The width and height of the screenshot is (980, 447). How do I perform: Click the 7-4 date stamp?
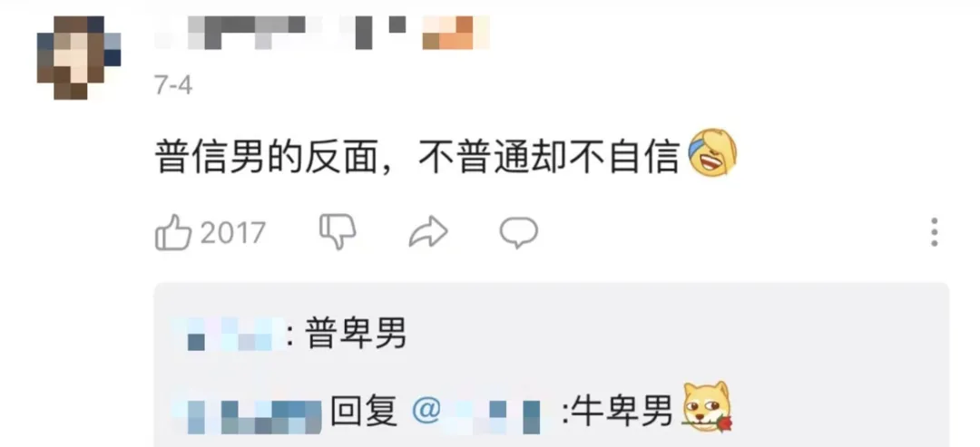click(x=173, y=85)
